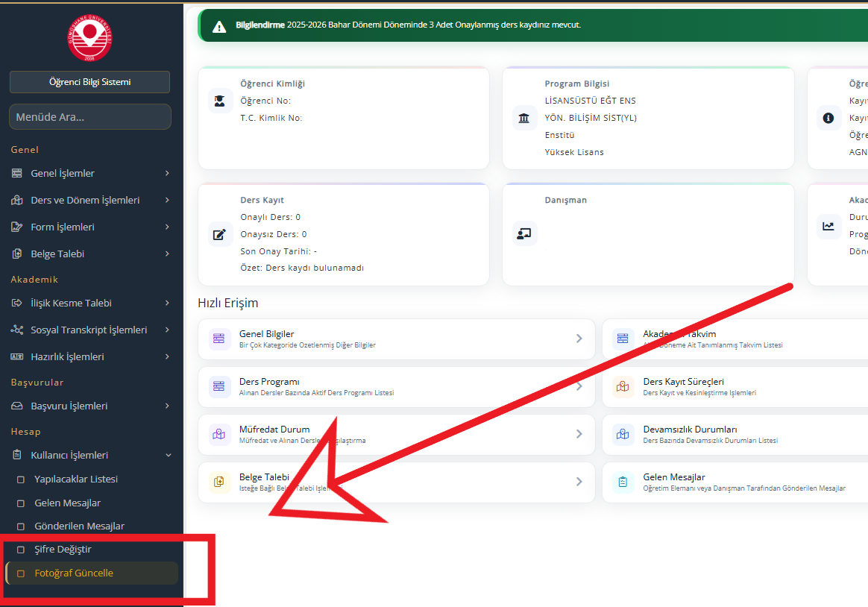Click the Öğrenci Kimliği graduate icon
Screen dimensions: 868x607
(220, 101)
